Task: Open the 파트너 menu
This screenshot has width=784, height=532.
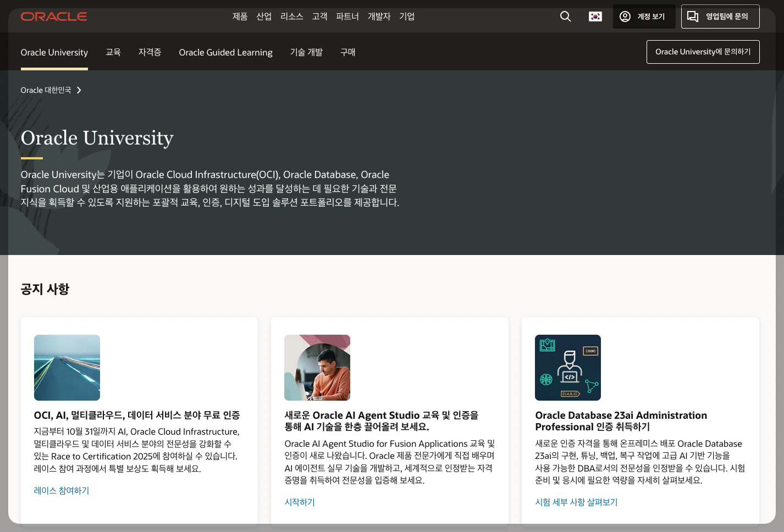Action: tap(347, 16)
